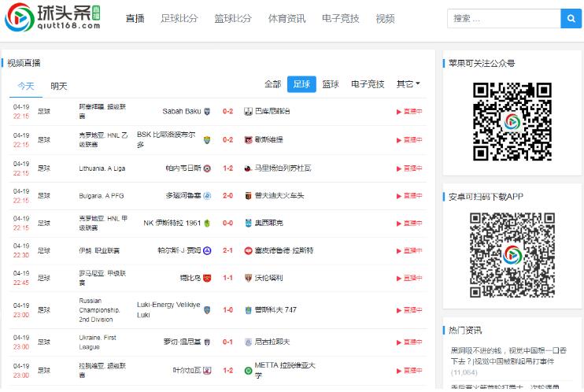The width and height of the screenshot is (584, 392).
Task: Expand the 其它 dropdown filter
Action: click(408, 84)
